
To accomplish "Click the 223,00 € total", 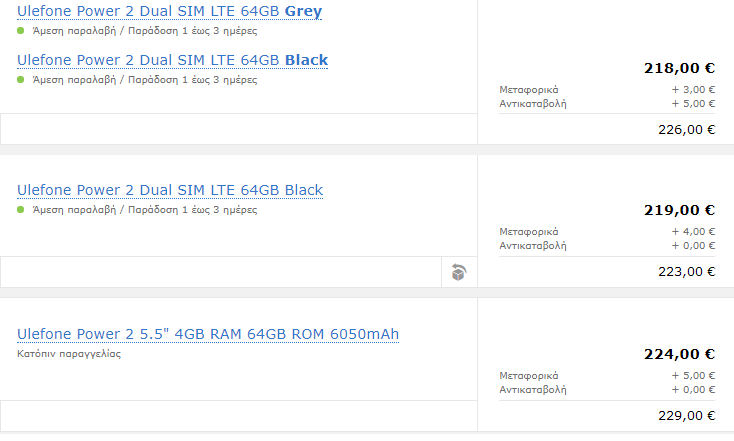I will point(687,272).
